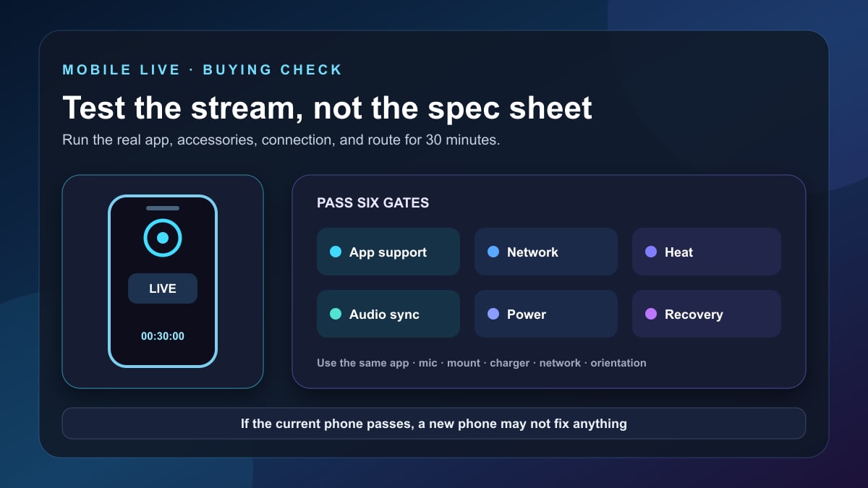Click the cyan dot beside App support
Screen dimensions: 868x488
coord(336,252)
